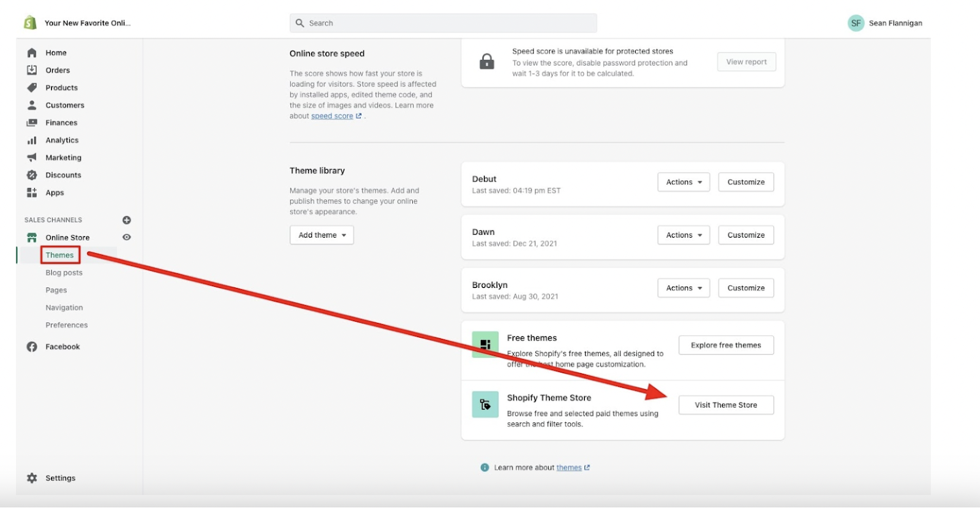
Task: Open Navigation under Online Store
Action: (x=64, y=308)
